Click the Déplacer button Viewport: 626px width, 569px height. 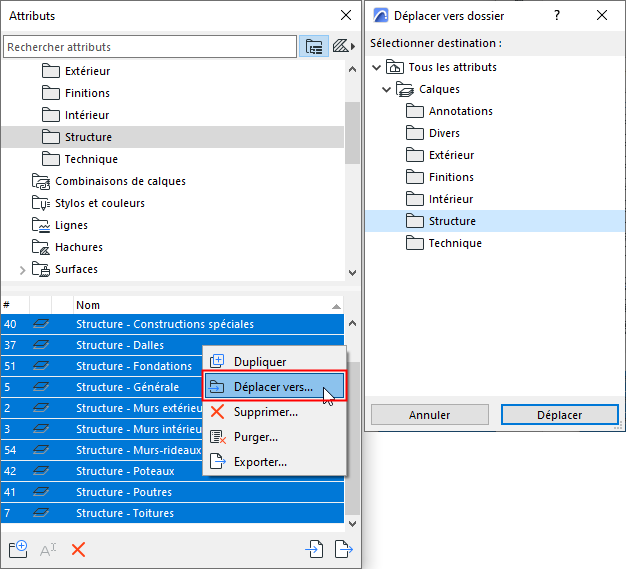560,415
